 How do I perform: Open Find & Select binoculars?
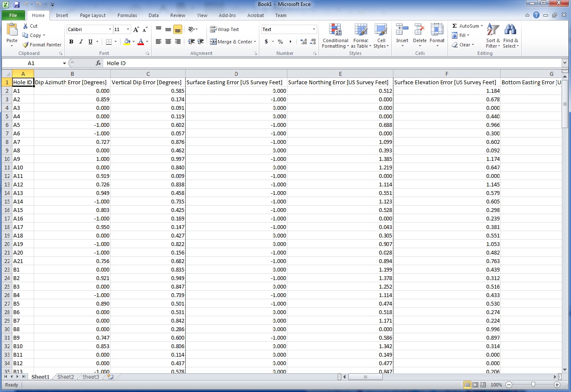pyautogui.click(x=511, y=36)
